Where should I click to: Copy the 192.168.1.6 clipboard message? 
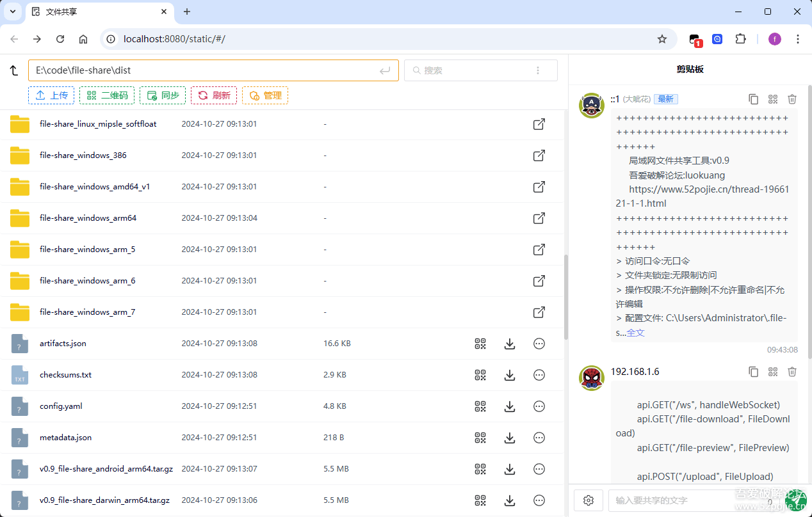tap(754, 372)
